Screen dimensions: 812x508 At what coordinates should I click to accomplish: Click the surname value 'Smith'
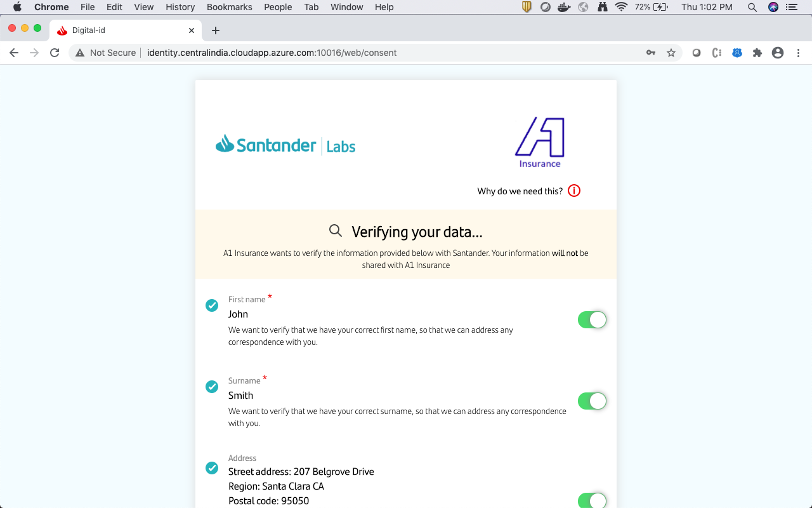240,396
